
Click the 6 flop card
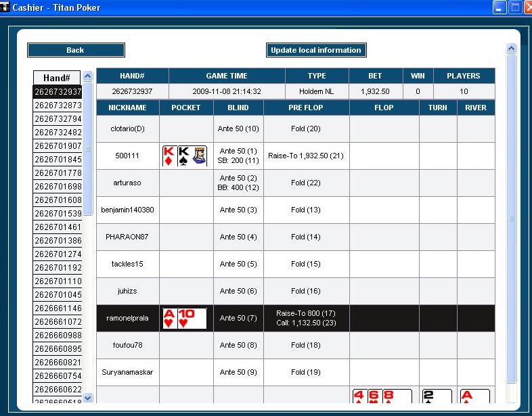[x=374, y=396]
